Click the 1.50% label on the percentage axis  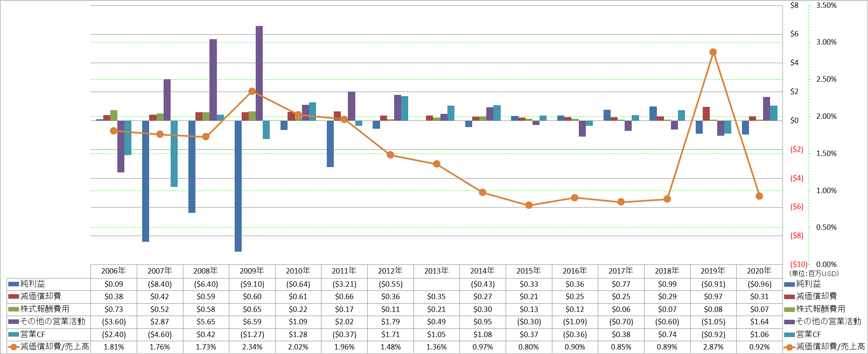click(826, 153)
